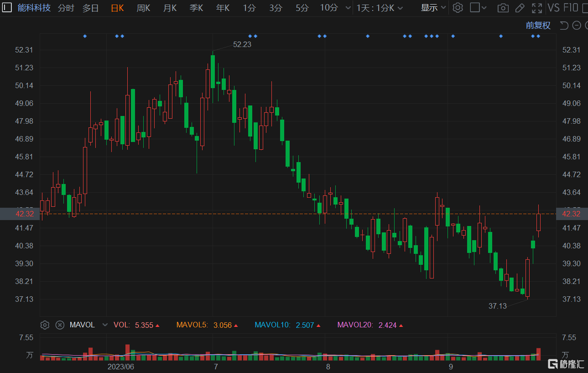
Task: Click the MAVOL5: 3.056 value
Action: (207, 325)
